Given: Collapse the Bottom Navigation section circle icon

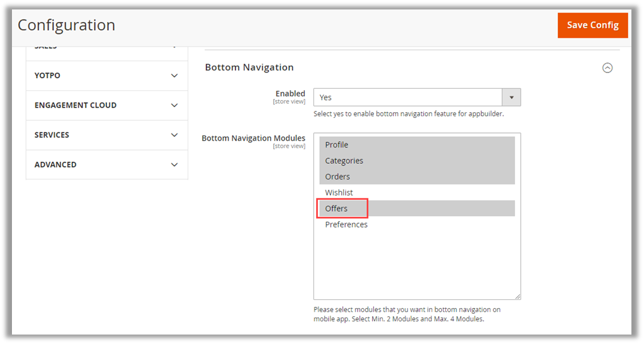Looking at the screenshot, I should [607, 68].
